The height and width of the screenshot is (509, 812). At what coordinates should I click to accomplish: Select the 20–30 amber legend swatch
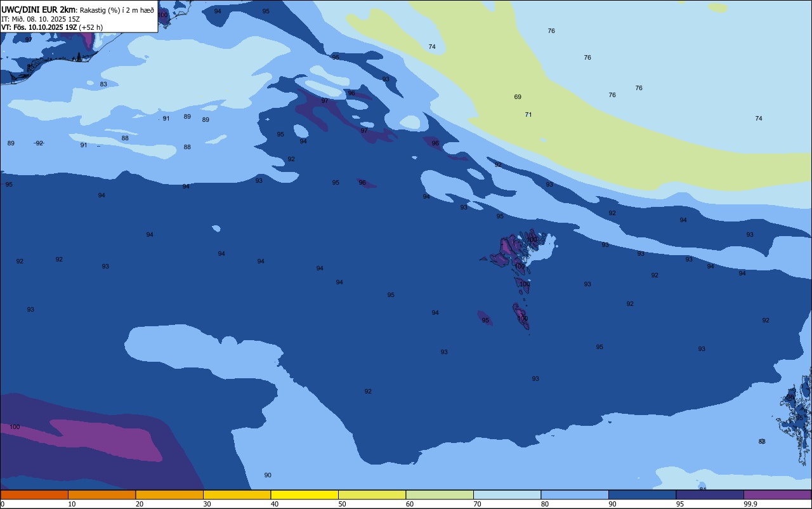[169, 494]
